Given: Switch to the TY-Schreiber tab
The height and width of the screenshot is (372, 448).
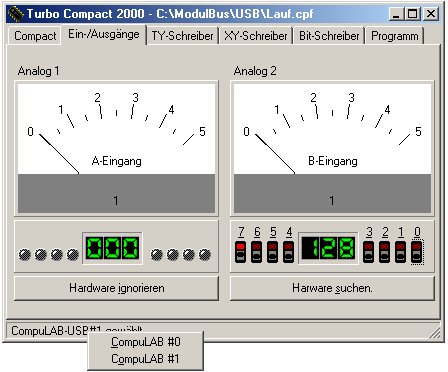Looking at the screenshot, I should pyautogui.click(x=182, y=36).
